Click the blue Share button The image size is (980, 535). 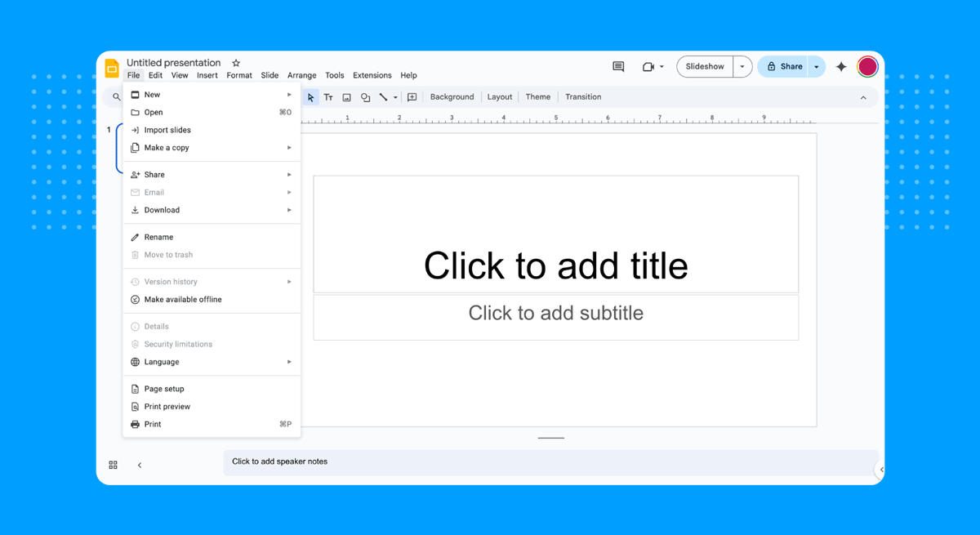point(784,67)
